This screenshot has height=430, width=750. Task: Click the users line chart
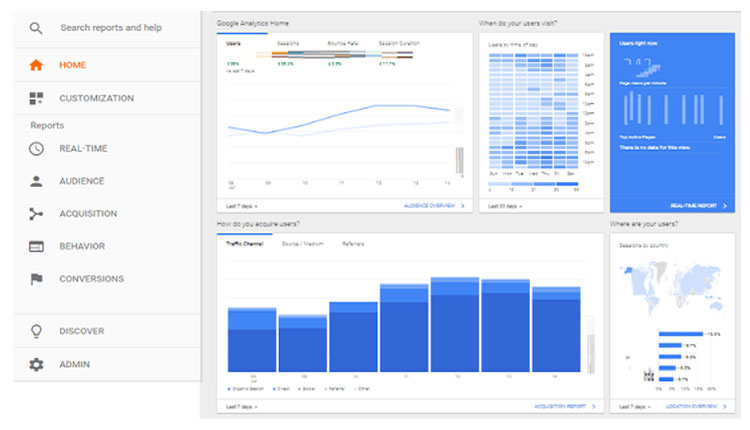(x=340, y=120)
